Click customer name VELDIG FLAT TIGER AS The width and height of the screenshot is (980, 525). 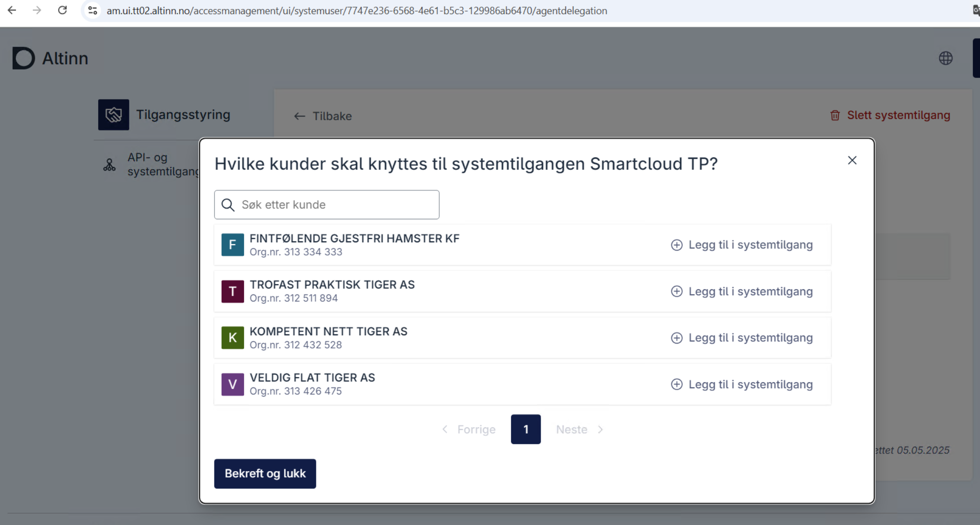[x=312, y=378]
